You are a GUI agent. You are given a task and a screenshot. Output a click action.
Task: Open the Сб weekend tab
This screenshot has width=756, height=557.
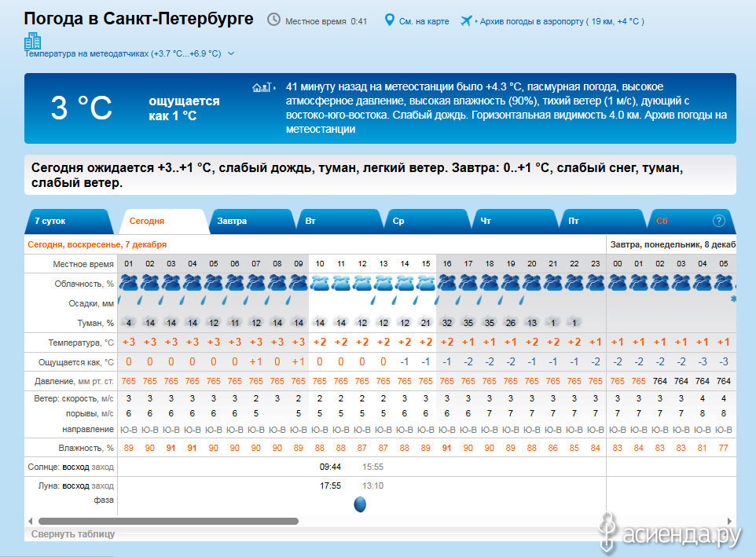coord(662,221)
